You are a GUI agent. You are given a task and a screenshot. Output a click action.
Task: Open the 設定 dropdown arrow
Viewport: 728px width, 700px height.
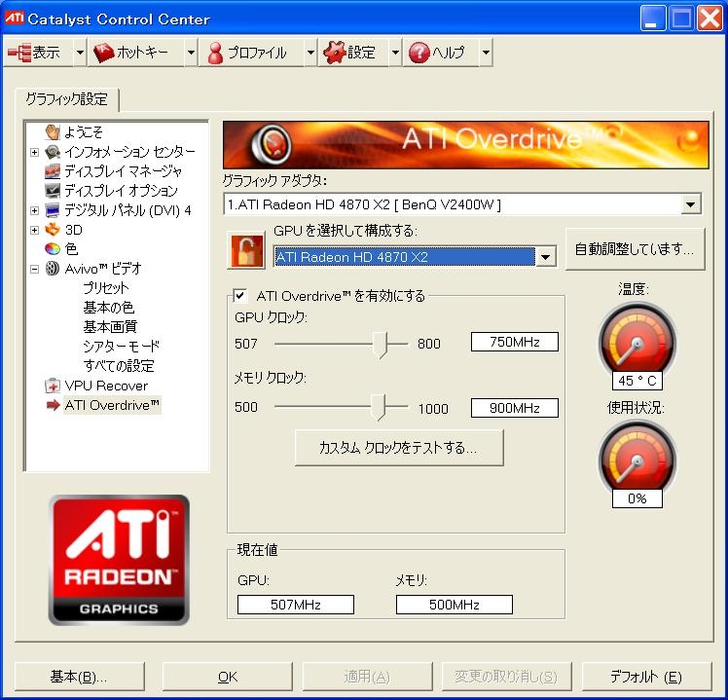tap(395, 53)
